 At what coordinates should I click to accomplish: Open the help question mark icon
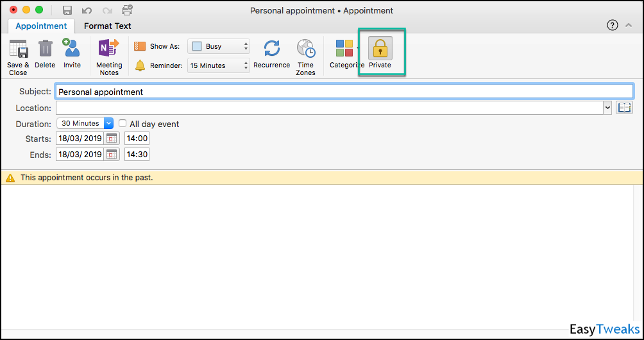pyautogui.click(x=613, y=26)
